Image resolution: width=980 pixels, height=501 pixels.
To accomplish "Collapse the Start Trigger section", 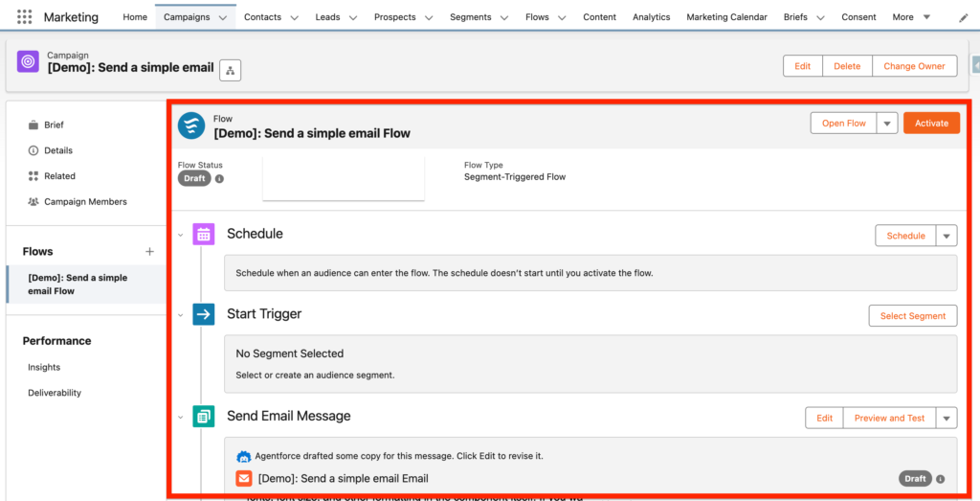I will pos(180,315).
